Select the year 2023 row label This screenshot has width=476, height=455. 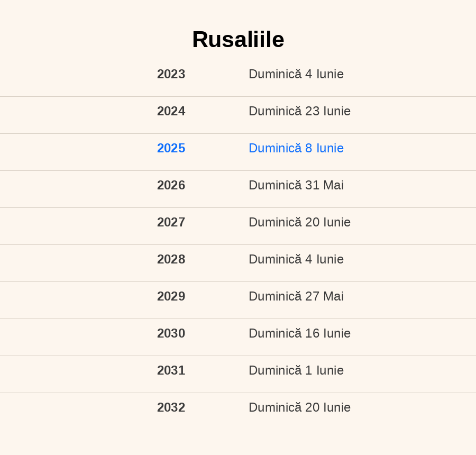(171, 74)
